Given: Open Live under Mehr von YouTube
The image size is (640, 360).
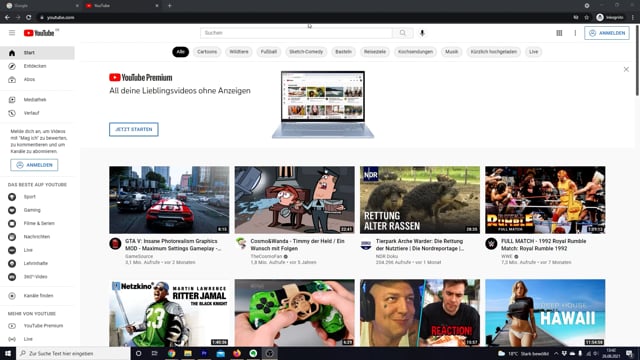Looking at the screenshot, I should tap(37, 339).
